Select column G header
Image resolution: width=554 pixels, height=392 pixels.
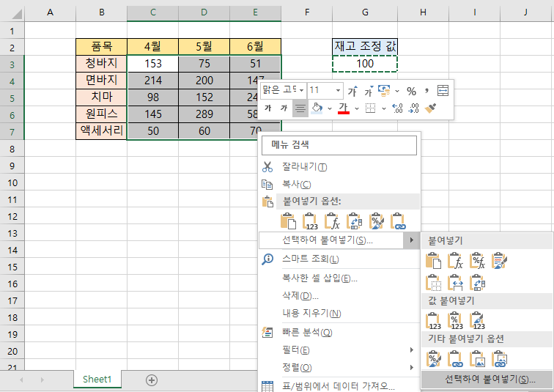click(x=365, y=12)
